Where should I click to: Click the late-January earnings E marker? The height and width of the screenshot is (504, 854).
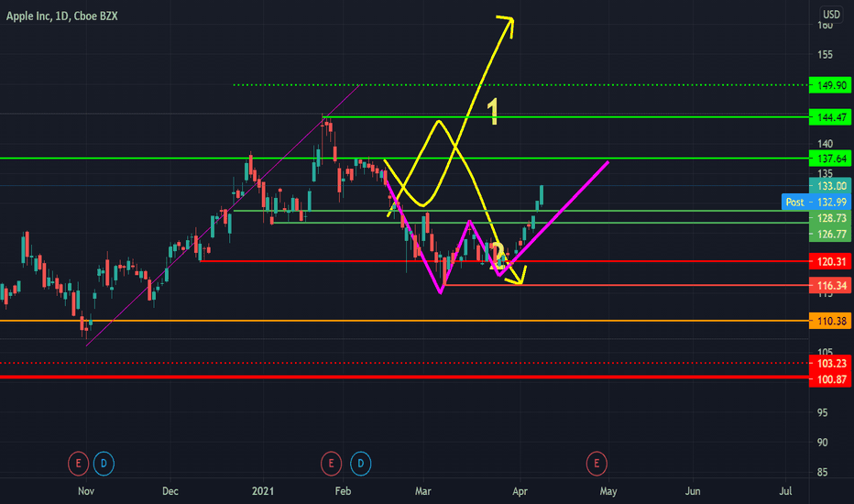pyautogui.click(x=331, y=464)
